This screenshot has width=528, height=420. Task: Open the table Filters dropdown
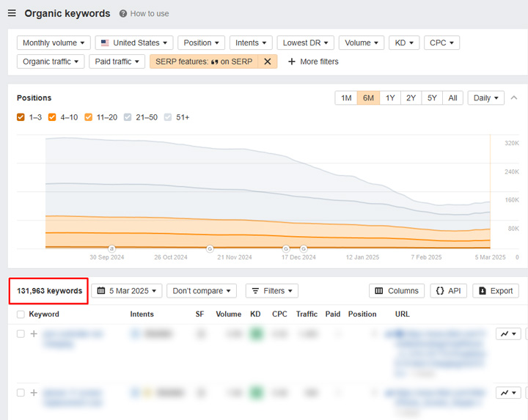point(272,291)
